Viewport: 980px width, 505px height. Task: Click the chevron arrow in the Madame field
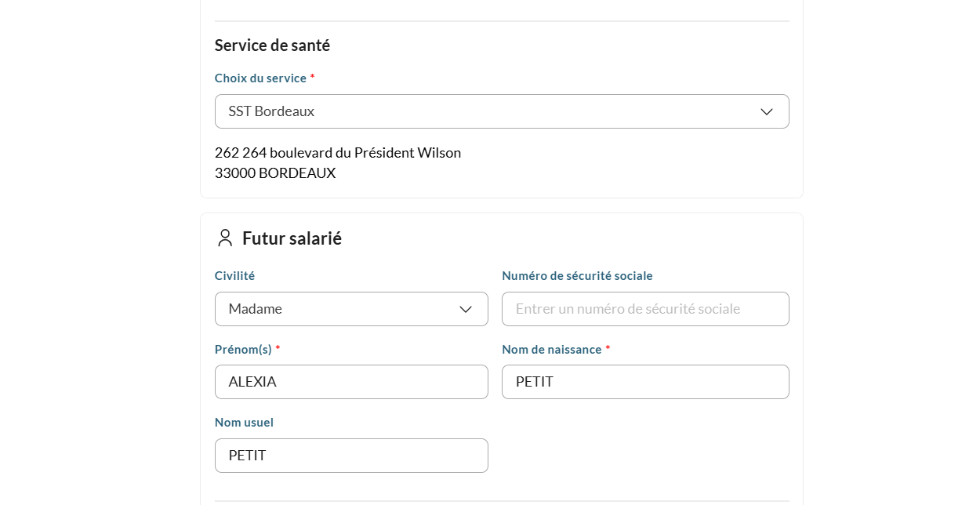(x=465, y=310)
